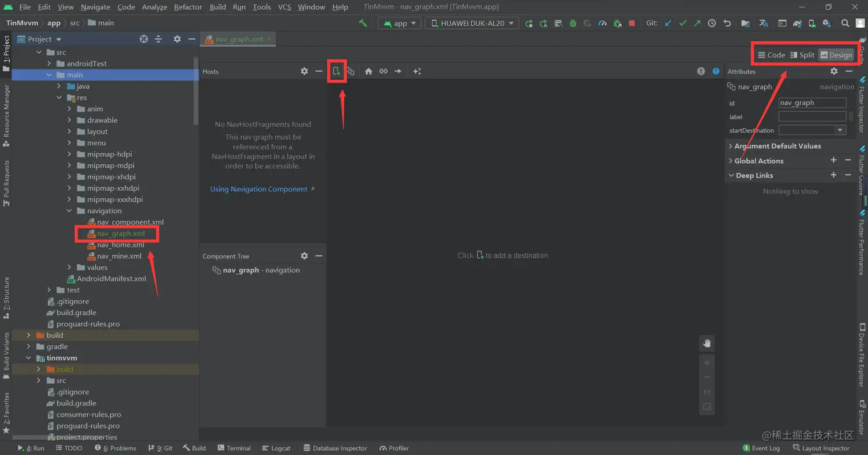Open the Logcat tool tab

(x=276, y=448)
